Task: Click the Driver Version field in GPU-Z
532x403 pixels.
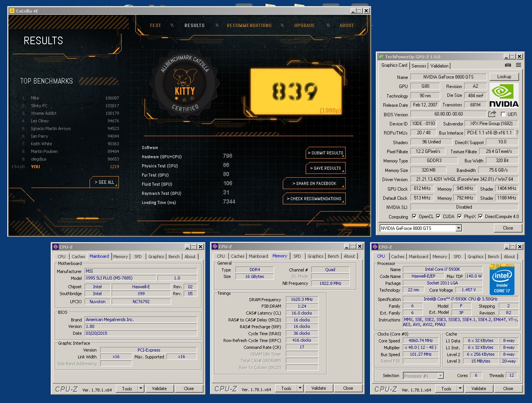Action: coord(465,179)
